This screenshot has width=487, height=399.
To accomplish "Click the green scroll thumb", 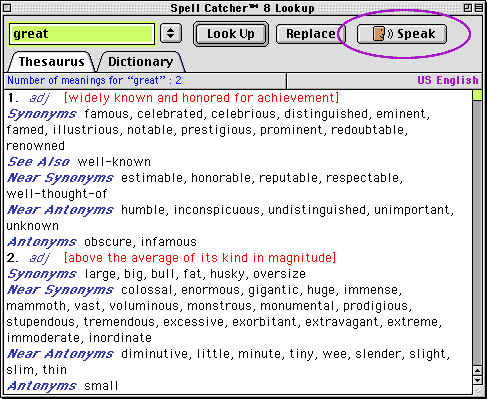I will (477, 95).
